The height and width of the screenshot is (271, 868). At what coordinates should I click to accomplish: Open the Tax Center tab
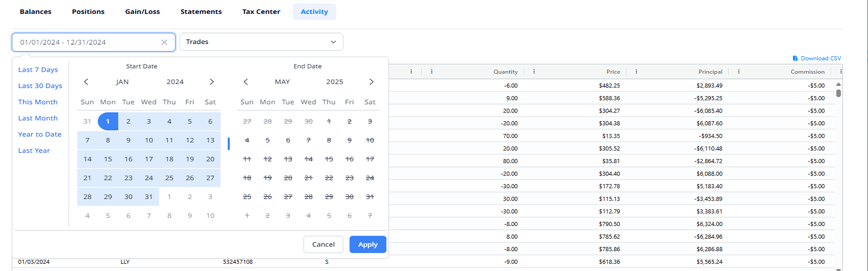click(261, 12)
